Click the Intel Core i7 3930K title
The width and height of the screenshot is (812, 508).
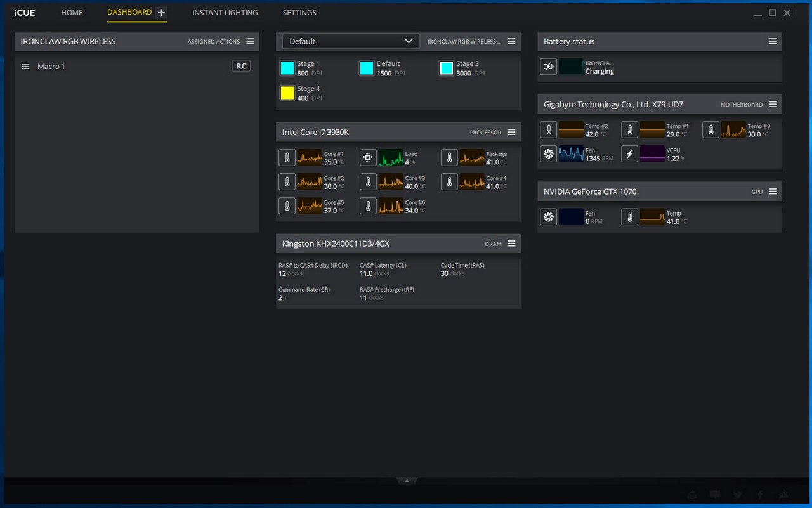[x=315, y=132]
